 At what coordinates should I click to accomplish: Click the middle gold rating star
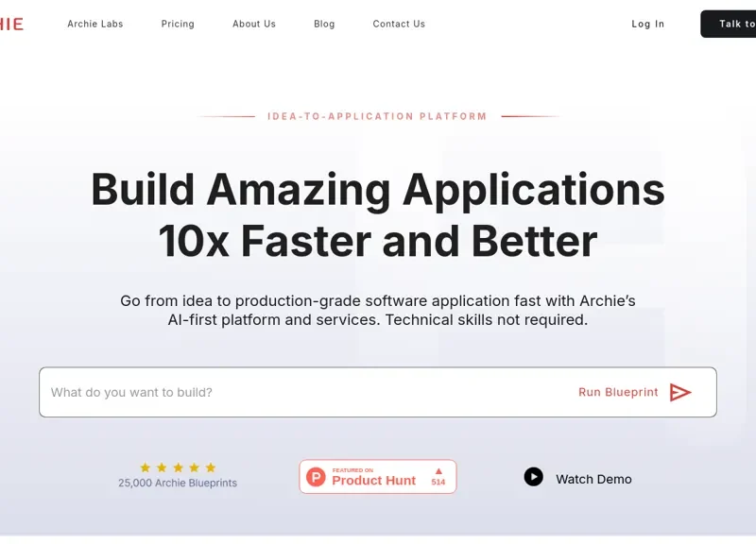click(178, 467)
